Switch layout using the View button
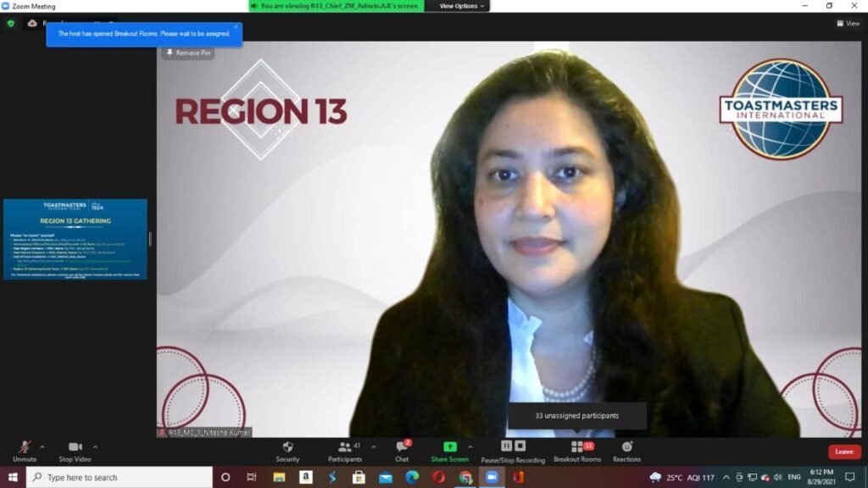868x488 pixels. click(x=848, y=23)
